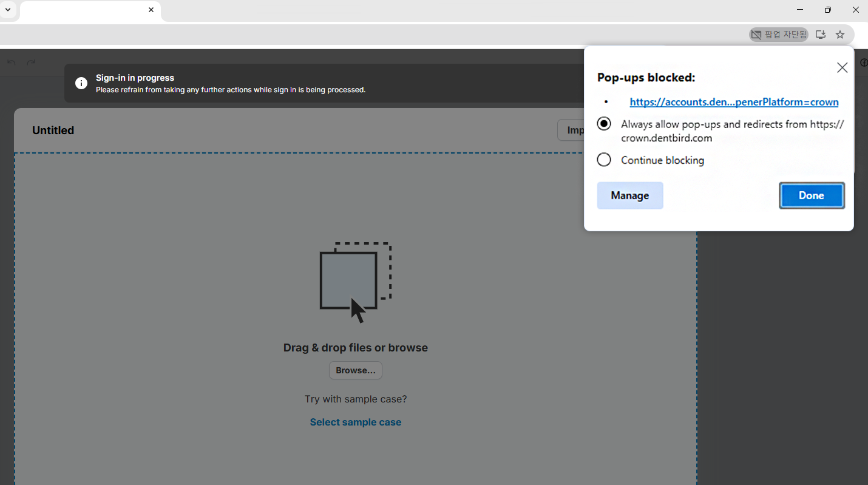The width and height of the screenshot is (868, 485).
Task: Click the Manage button
Action: [x=629, y=195]
